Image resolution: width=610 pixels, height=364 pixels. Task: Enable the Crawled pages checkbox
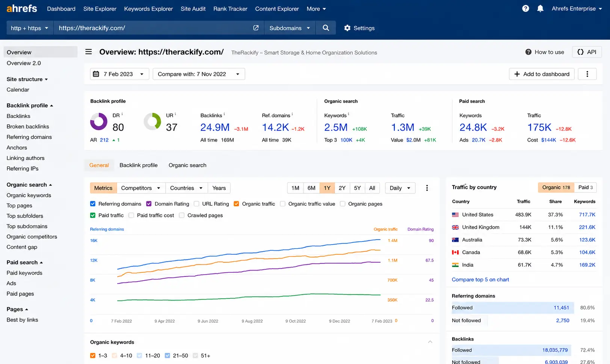(182, 215)
